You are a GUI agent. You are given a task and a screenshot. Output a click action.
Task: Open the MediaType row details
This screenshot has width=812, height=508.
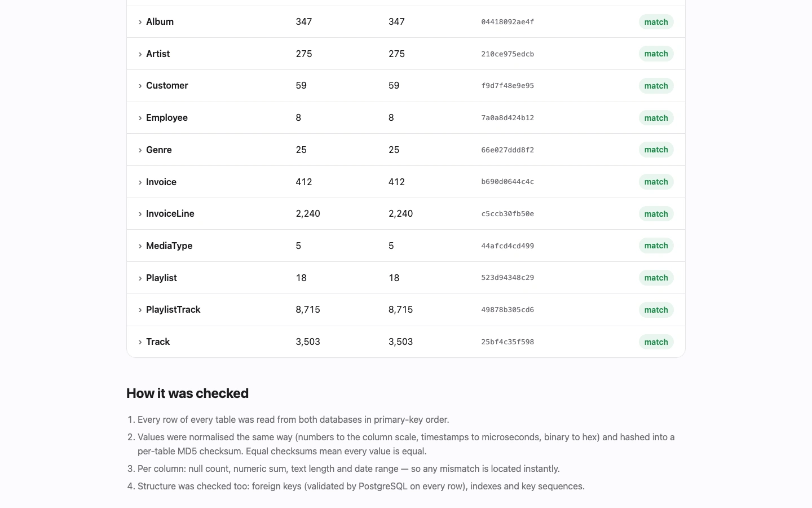pyautogui.click(x=406, y=246)
